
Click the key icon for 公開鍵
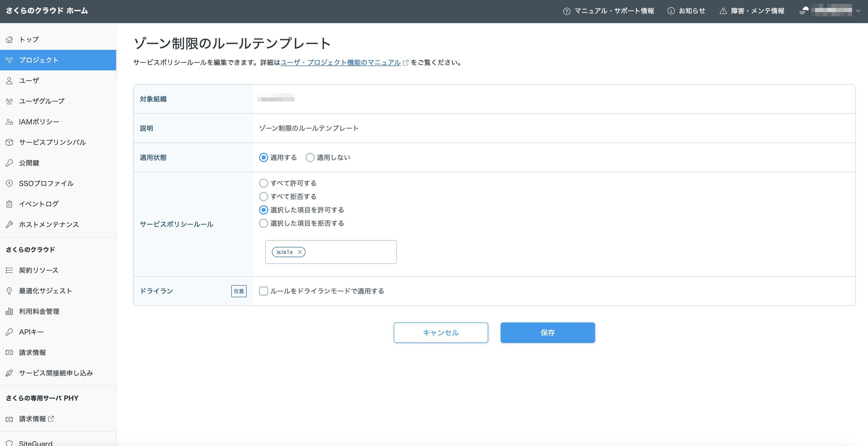click(10, 163)
